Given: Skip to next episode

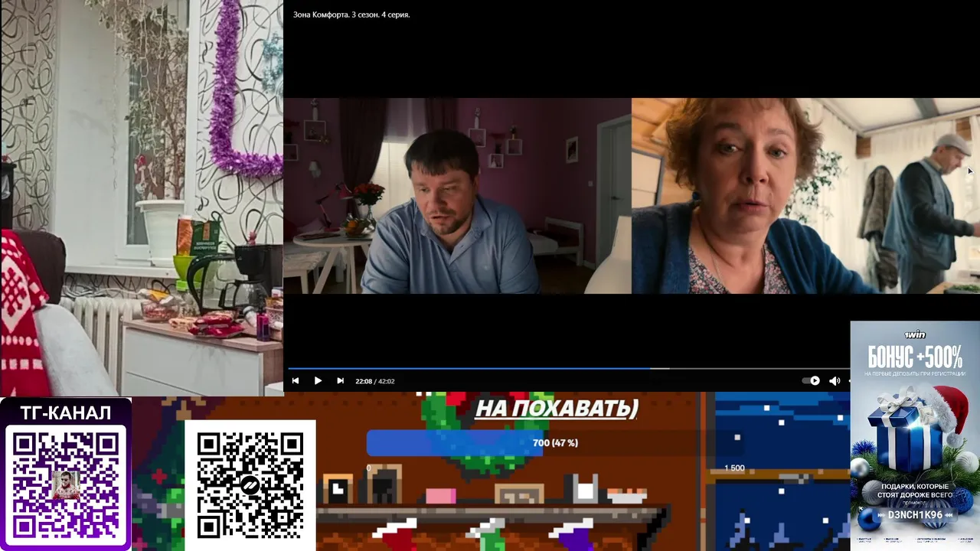Looking at the screenshot, I should 340,381.
